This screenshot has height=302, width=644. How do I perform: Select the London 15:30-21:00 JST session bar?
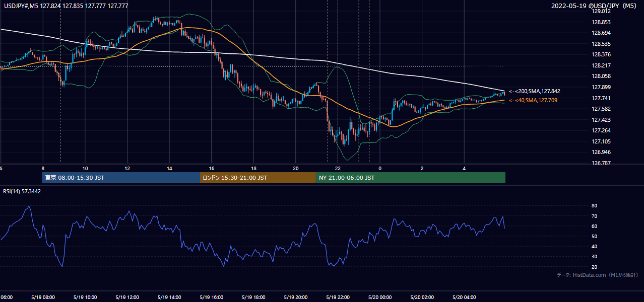coord(258,178)
